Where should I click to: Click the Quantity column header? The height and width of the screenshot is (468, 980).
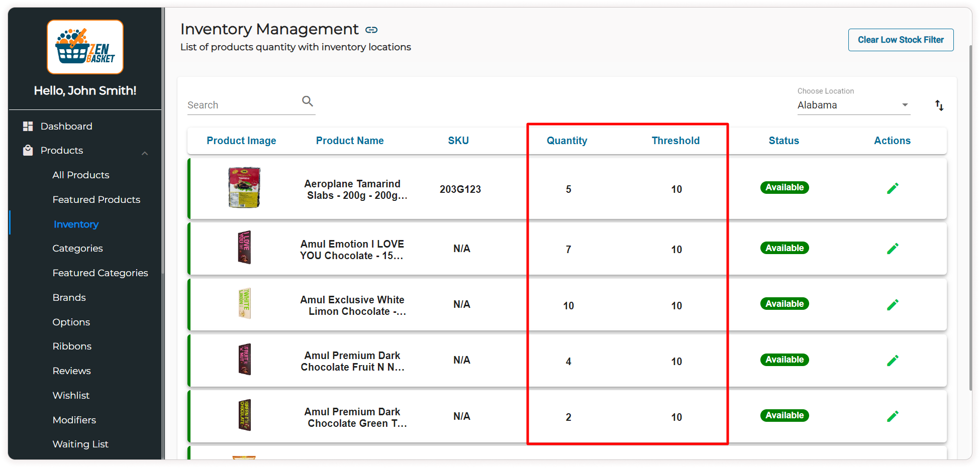pyautogui.click(x=567, y=141)
